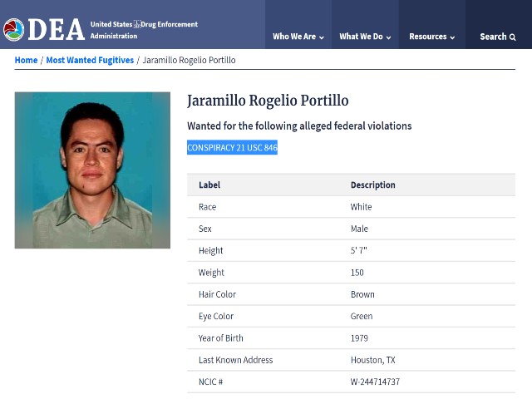Expand the What We Do menu chevron
Image resolution: width=532 pixels, height=399 pixels.
[388, 37]
